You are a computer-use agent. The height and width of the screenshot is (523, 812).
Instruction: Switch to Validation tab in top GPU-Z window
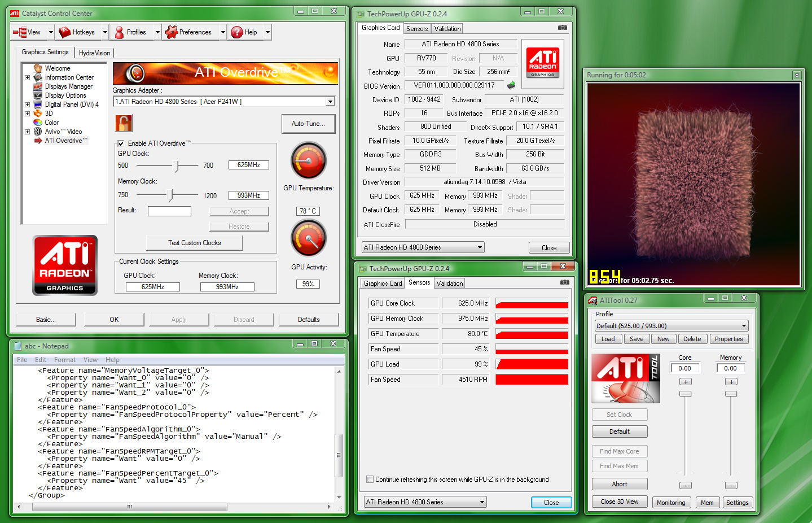coord(447,29)
